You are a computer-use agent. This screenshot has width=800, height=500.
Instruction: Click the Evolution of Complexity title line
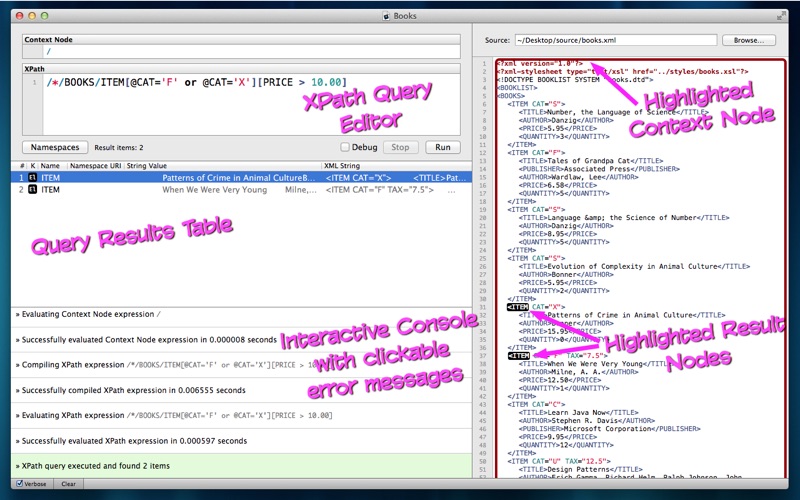(634, 266)
